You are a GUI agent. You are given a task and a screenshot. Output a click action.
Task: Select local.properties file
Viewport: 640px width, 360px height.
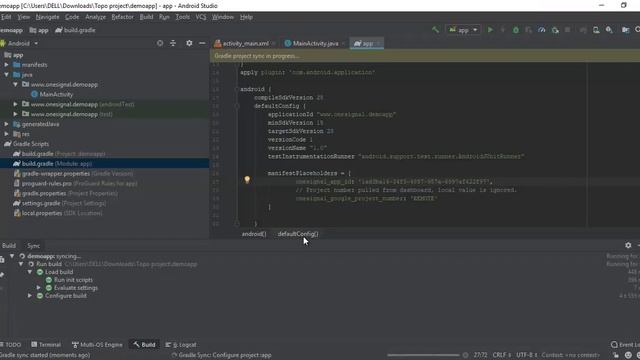coord(58,213)
